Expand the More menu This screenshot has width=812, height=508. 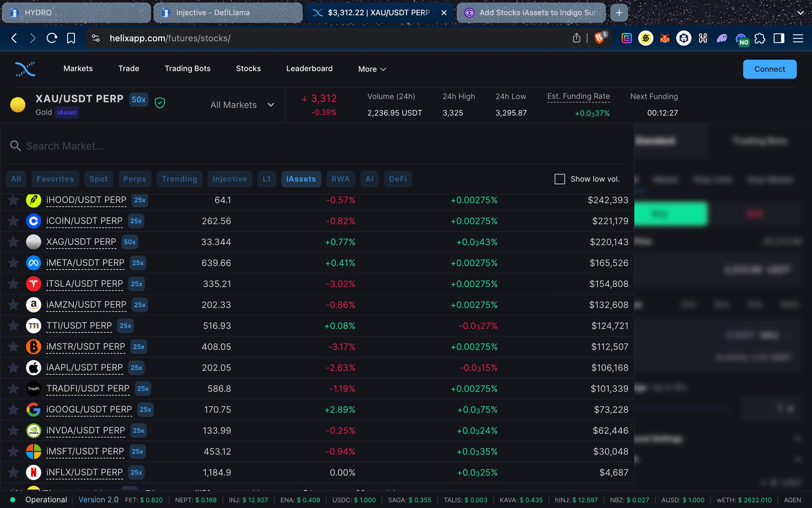coord(372,69)
